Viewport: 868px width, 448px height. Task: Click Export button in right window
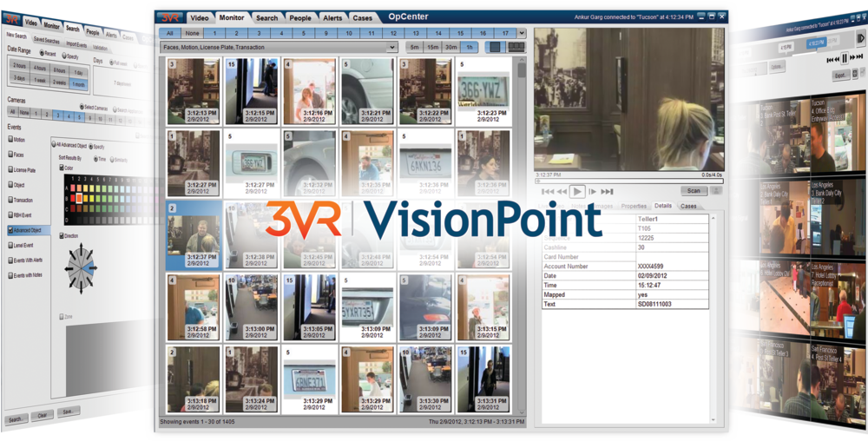[x=840, y=74]
